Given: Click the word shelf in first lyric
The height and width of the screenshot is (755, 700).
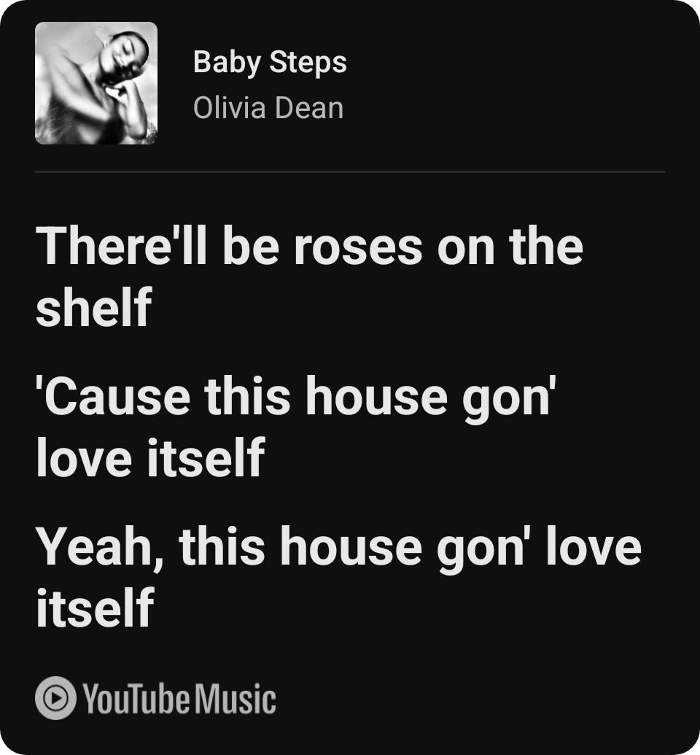Looking at the screenshot, I should coord(94,306).
